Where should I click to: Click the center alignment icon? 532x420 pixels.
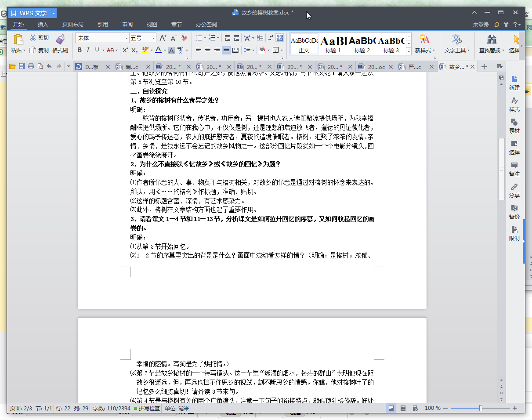[208, 50]
